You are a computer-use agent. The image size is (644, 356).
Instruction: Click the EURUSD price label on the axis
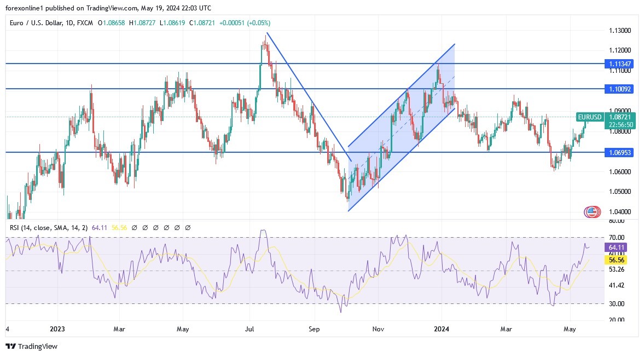click(589, 117)
